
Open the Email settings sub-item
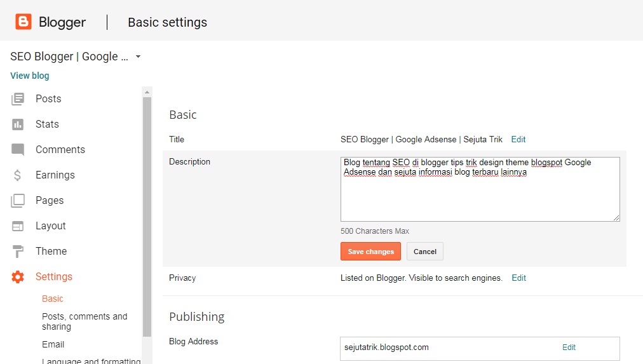(x=53, y=344)
